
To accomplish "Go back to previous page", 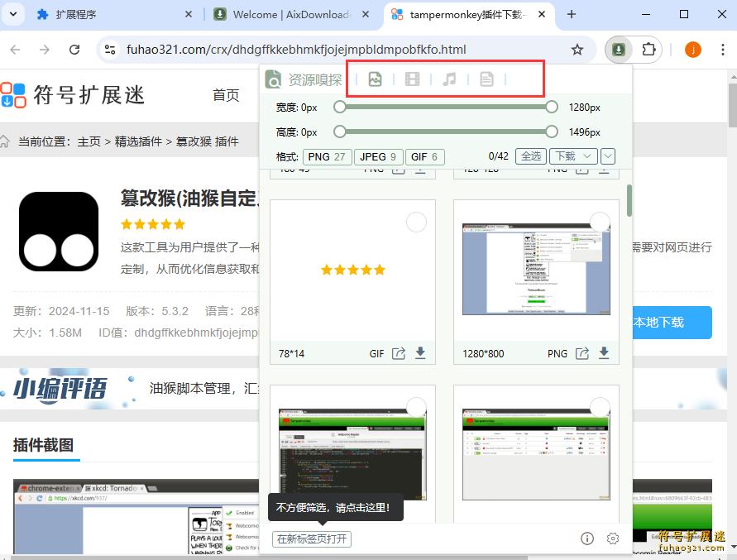I will (15, 50).
